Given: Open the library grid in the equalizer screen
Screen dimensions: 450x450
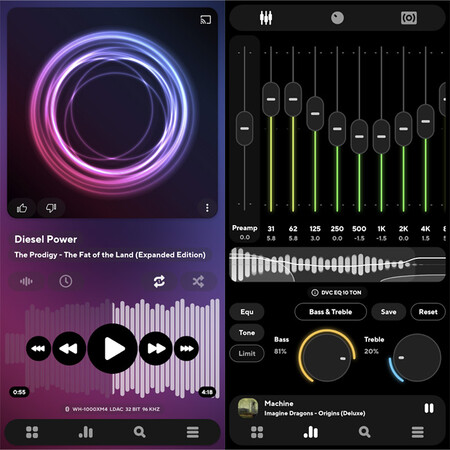Looking at the screenshot, I should tap(257, 432).
